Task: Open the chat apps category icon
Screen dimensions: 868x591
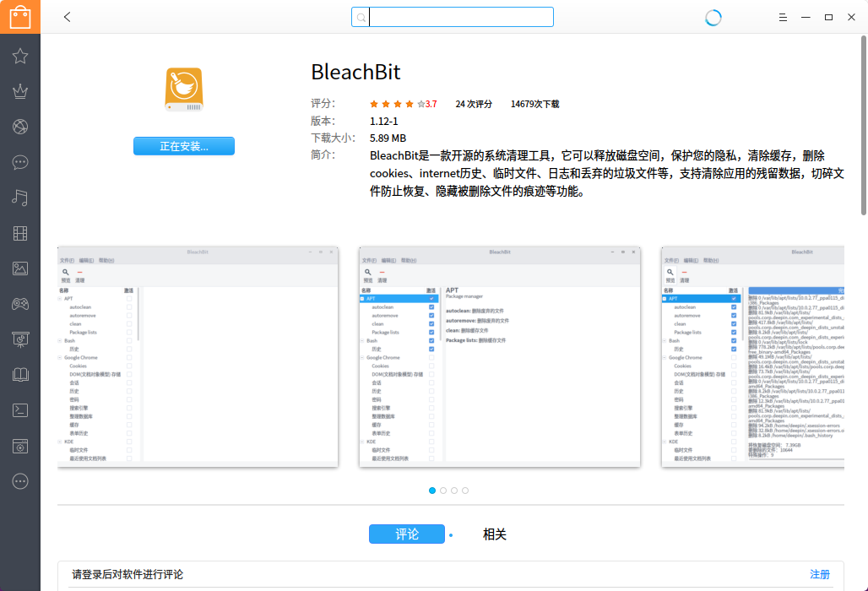Action: 20,162
